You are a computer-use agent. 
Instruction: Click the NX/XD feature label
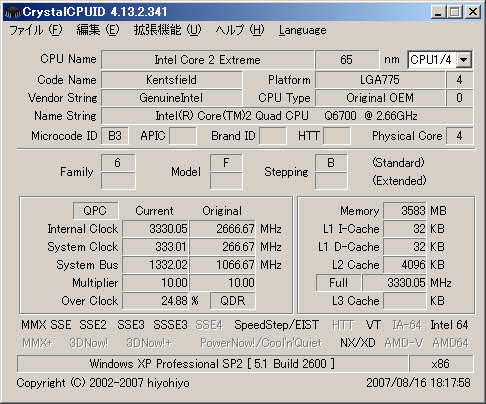tap(358, 343)
